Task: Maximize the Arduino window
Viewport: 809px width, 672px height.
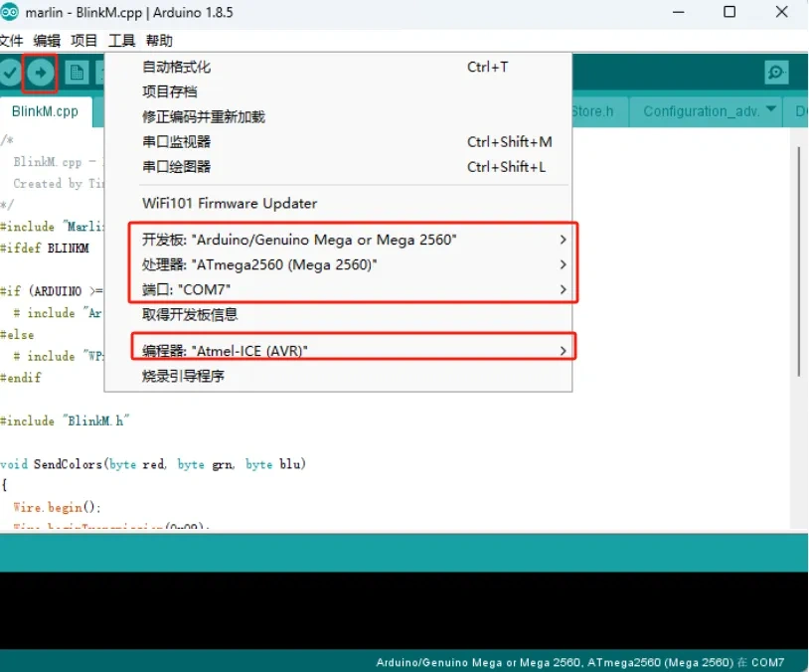Action: click(x=729, y=12)
